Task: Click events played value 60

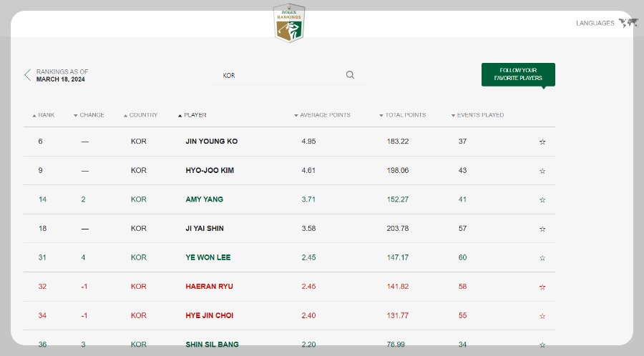Action: (x=462, y=257)
